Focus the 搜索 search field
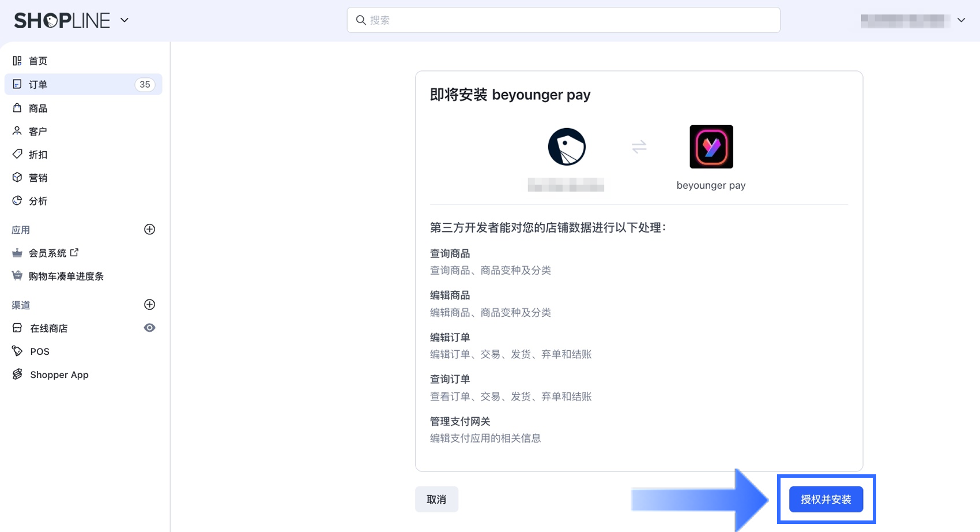This screenshot has width=980, height=532. click(563, 20)
